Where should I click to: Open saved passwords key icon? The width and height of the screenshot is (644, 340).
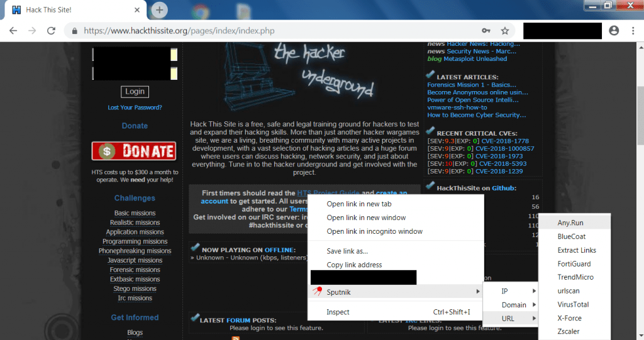(x=486, y=31)
